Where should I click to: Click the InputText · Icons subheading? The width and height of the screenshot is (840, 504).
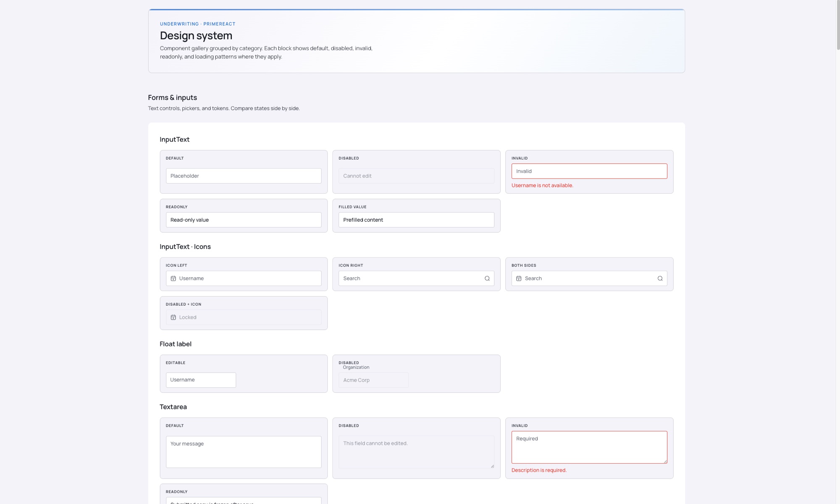tap(185, 247)
